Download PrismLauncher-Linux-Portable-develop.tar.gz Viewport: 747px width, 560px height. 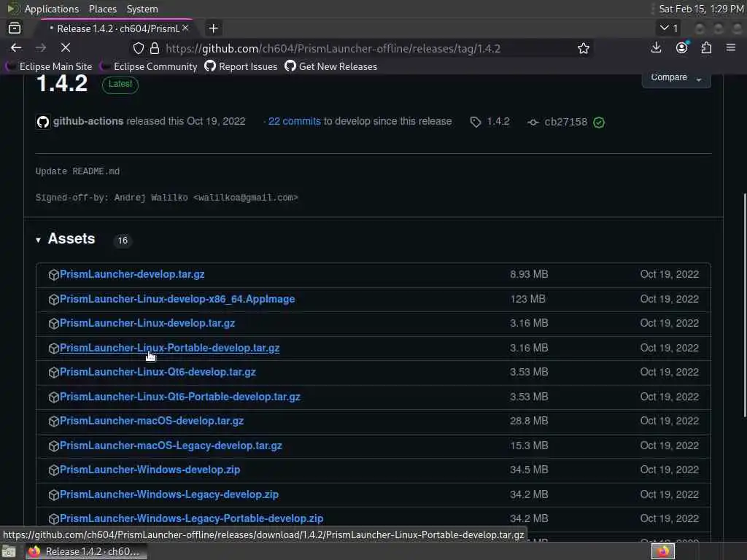(x=169, y=348)
